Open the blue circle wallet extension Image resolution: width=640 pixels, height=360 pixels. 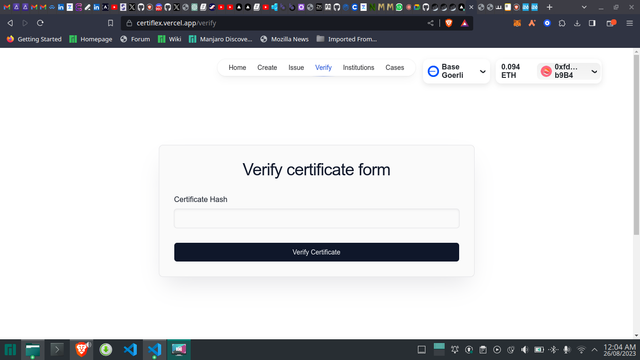547,23
